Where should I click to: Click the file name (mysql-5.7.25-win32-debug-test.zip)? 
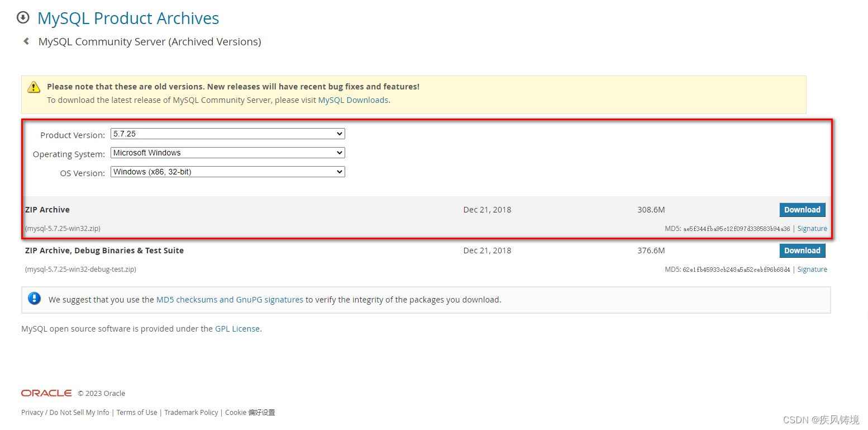[80, 270]
